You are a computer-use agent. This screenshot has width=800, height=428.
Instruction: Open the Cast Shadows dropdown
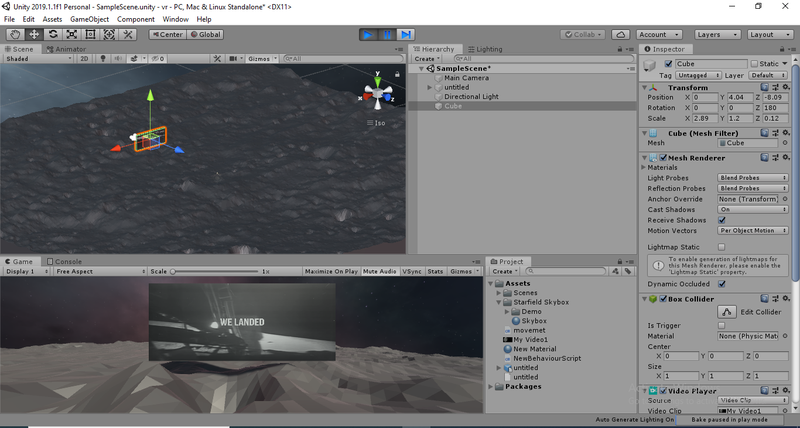753,209
